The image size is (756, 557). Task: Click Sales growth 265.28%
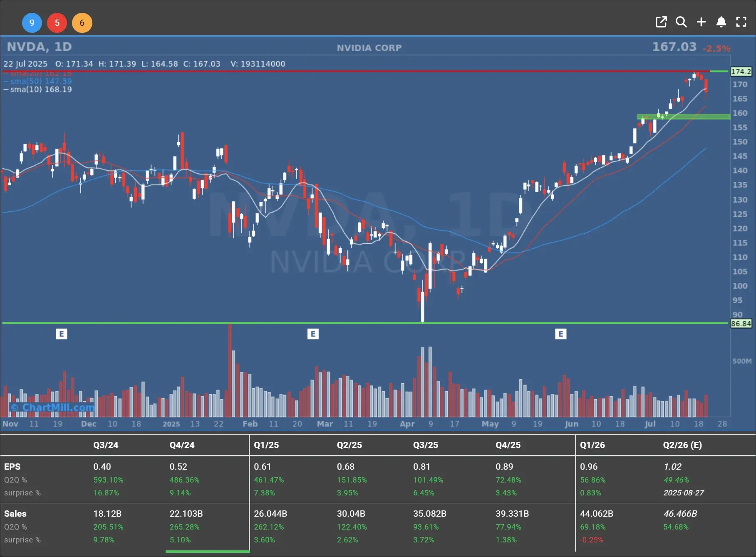pyautogui.click(x=184, y=527)
